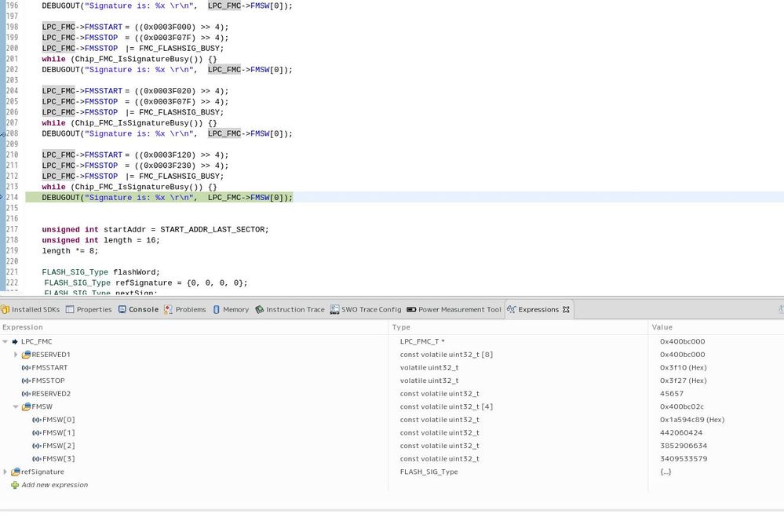Expand the RESERVED1 array node
The width and height of the screenshot is (784, 532).
pos(16,355)
